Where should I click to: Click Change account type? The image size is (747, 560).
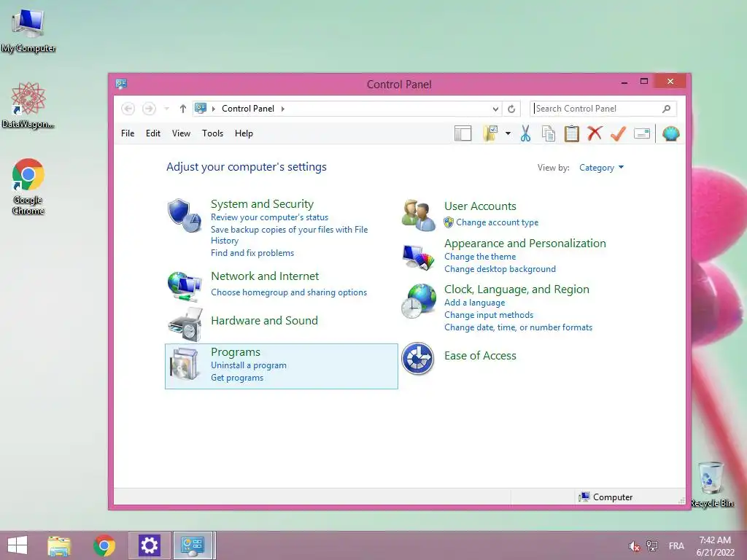[497, 222]
